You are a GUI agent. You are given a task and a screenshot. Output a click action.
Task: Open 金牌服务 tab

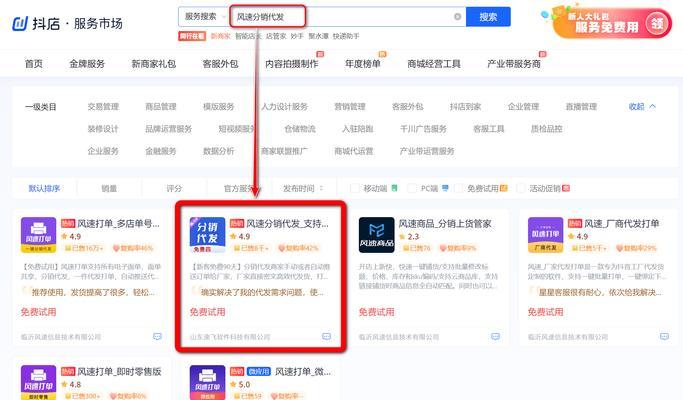(87, 64)
